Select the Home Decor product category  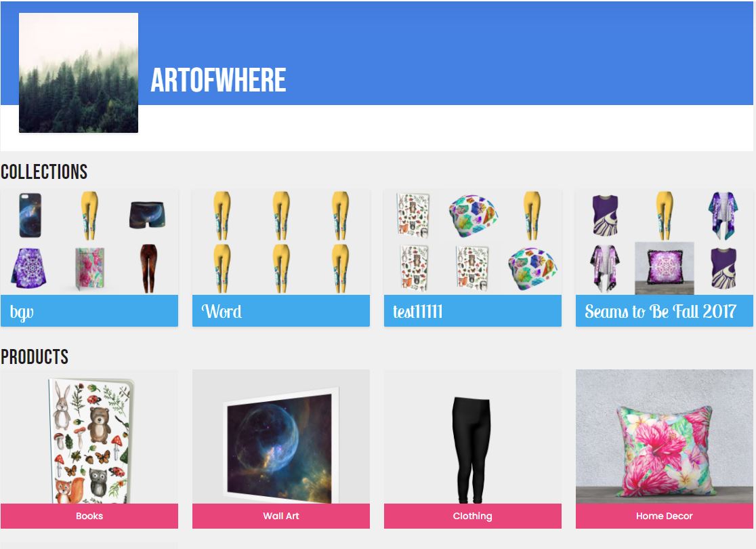[665, 516]
